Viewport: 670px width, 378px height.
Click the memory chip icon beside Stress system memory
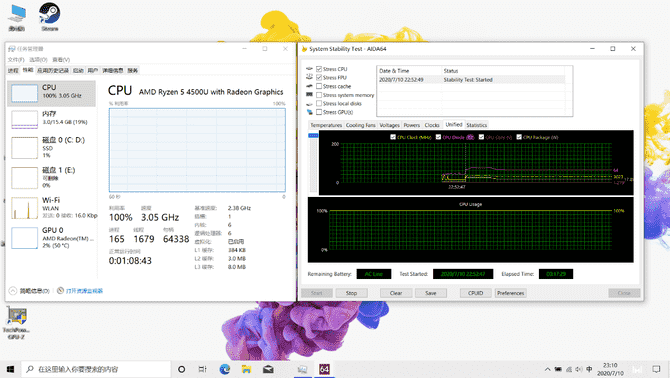(x=309, y=94)
